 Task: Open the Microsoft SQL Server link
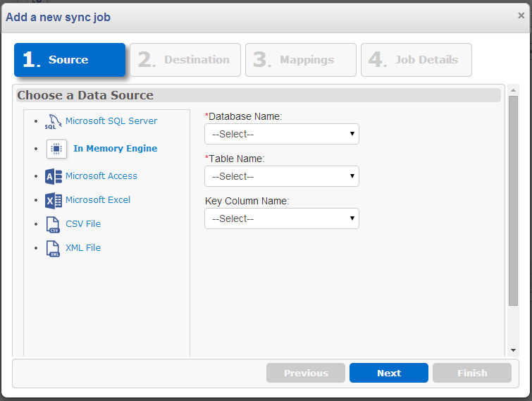click(111, 121)
